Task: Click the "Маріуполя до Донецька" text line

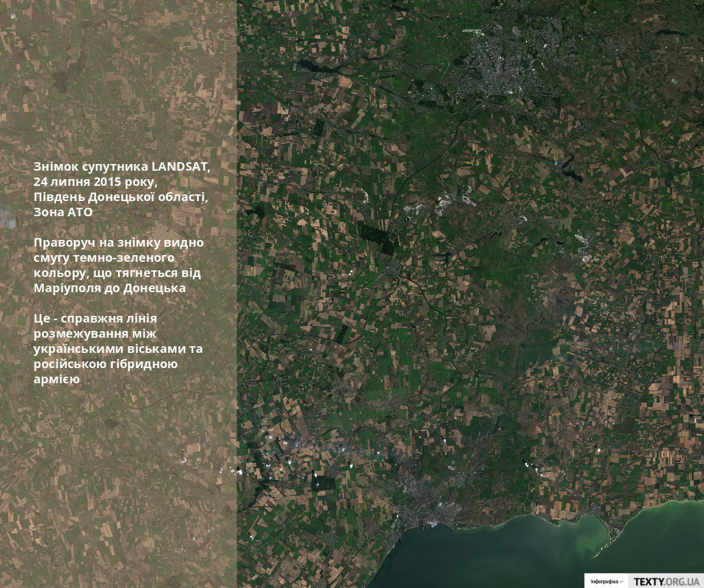Action: pos(109,288)
